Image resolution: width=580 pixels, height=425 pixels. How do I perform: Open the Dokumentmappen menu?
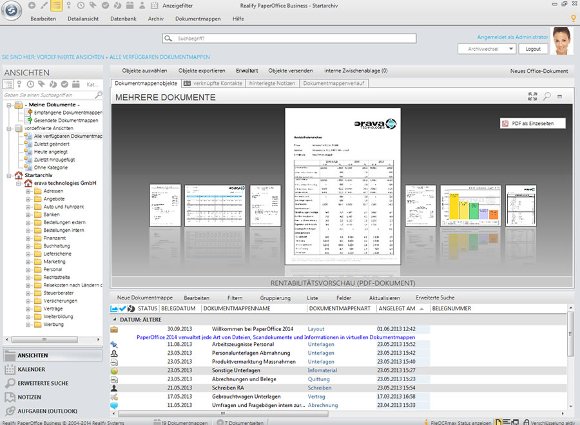(x=198, y=19)
